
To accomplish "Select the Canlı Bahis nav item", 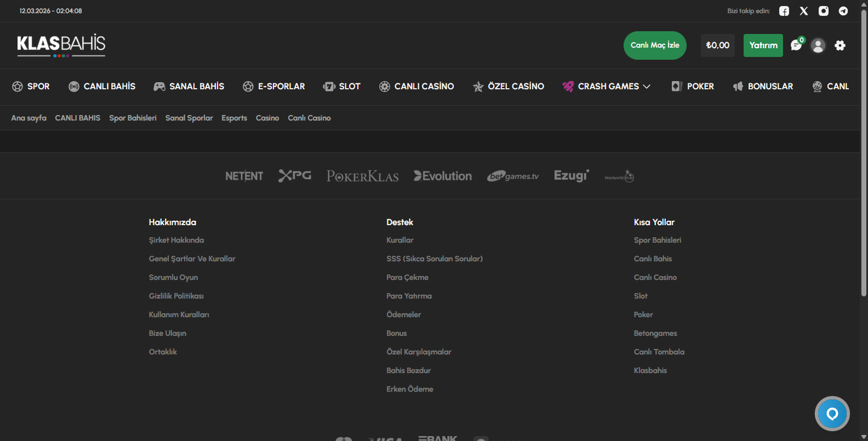I will 102,87.
